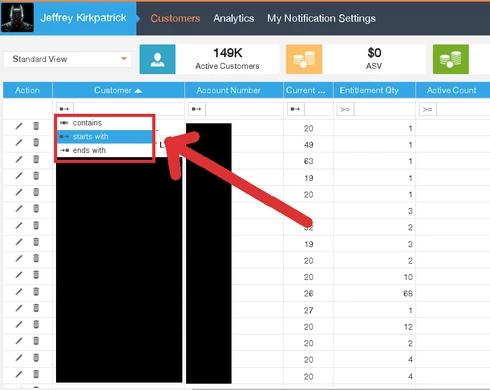Viewport: 490px width, 390px height.
Task: Focus the Current column filter box
Action: (x=318, y=109)
